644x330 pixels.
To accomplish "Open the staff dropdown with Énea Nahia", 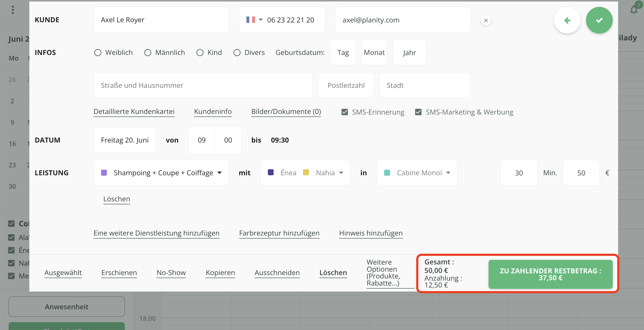I will click(341, 173).
